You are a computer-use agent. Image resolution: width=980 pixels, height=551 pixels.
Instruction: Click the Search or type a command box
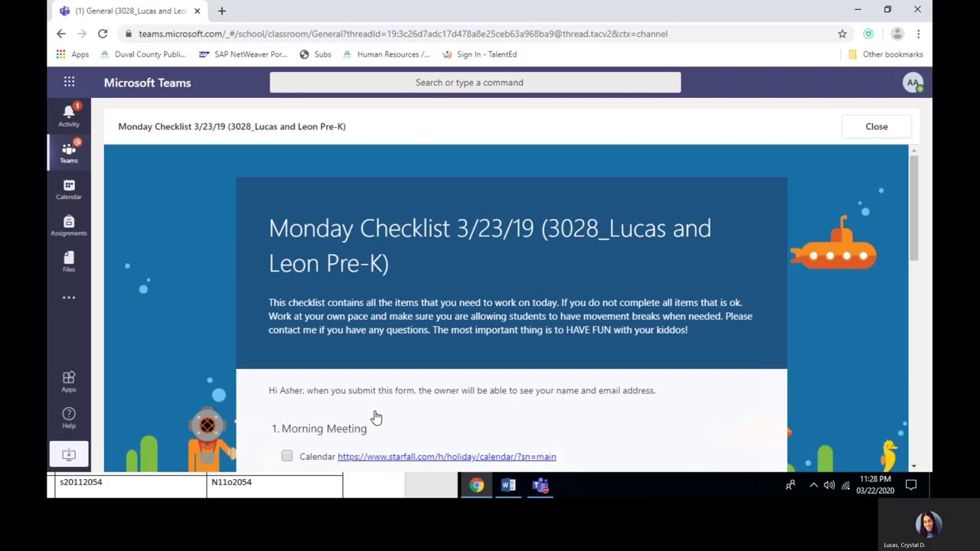pyautogui.click(x=475, y=83)
